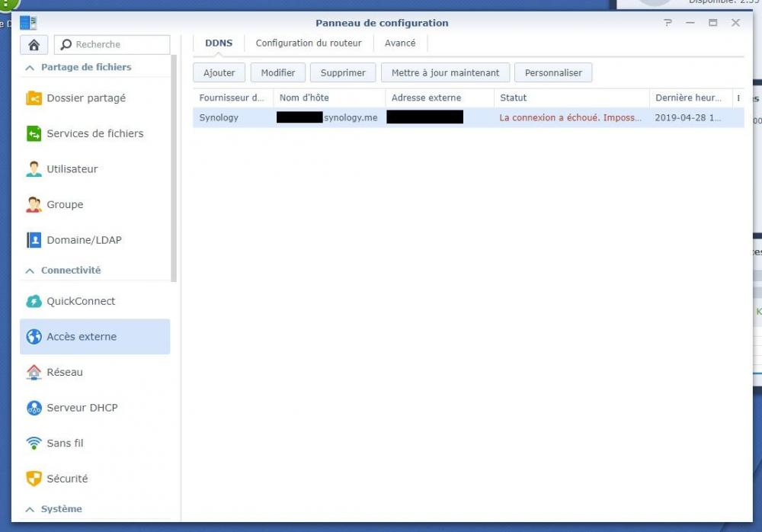Click the sidebar vertical scrollbar
The width and height of the screenshot is (762, 532).
(x=174, y=168)
